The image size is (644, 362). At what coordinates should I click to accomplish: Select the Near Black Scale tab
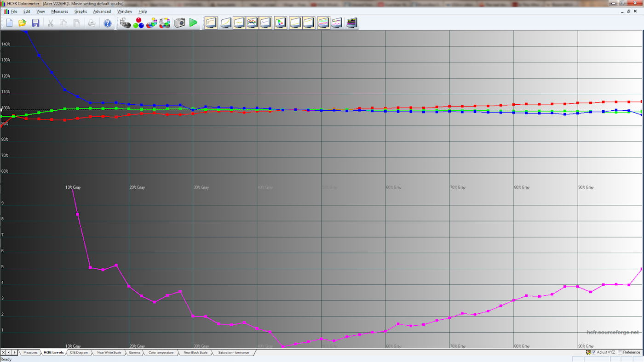click(195, 352)
